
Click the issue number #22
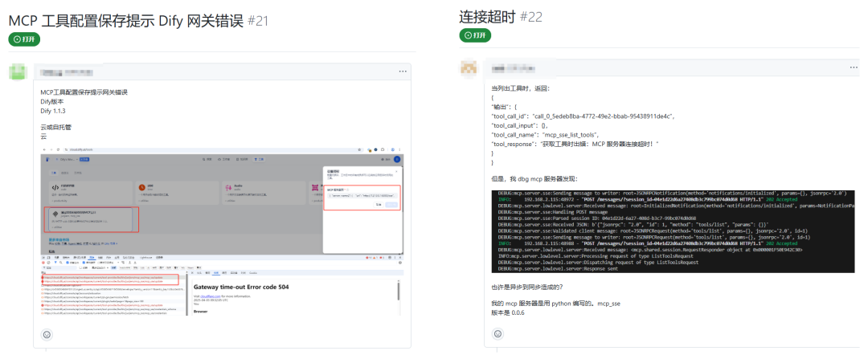tap(532, 17)
